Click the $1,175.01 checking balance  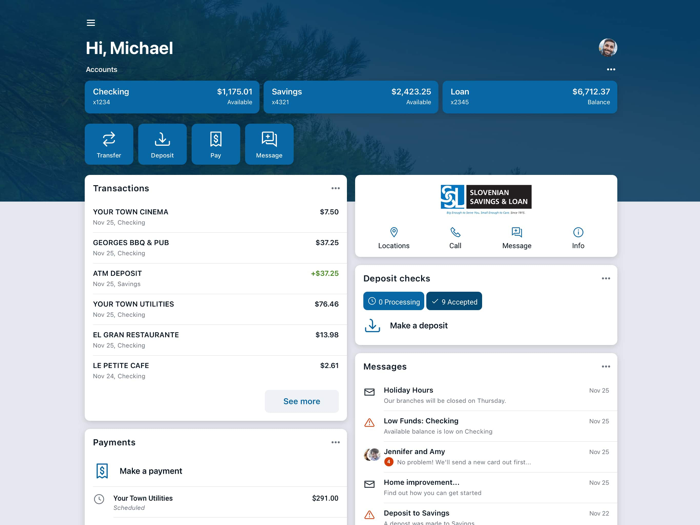coord(235,92)
